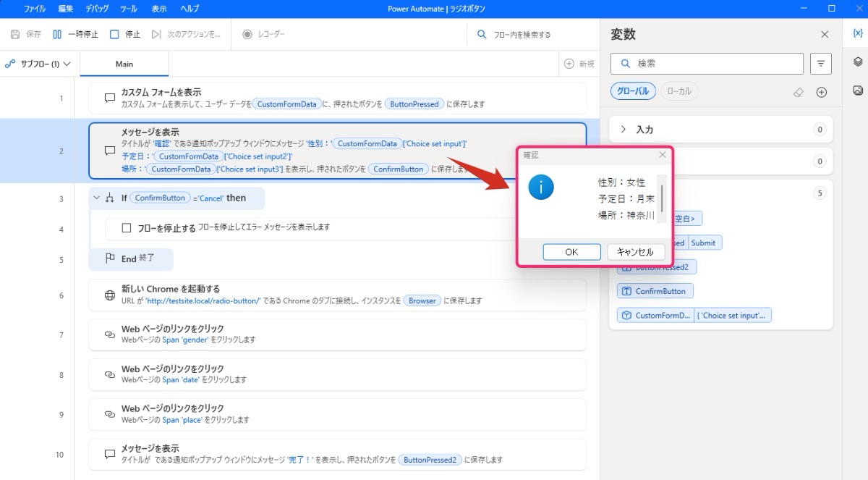Click the 確認 dialog message scrollbar
The height and width of the screenshot is (480, 868).
pos(661,198)
